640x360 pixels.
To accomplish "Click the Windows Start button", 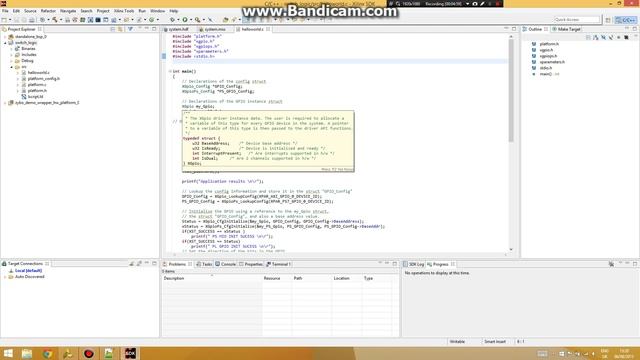I will click(8, 353).
